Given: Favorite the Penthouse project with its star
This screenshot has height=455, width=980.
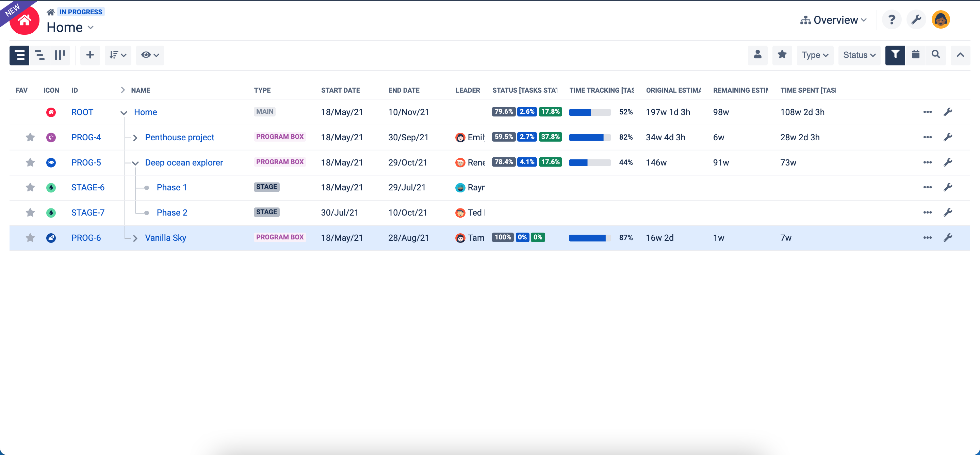Looking at the screenshot, I should 30,138.
